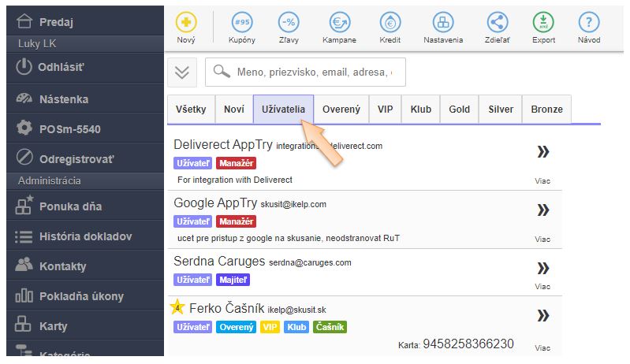
Task: Open História dokladov in sidebar
Action: pyautogui.click(x=85, y=236)
